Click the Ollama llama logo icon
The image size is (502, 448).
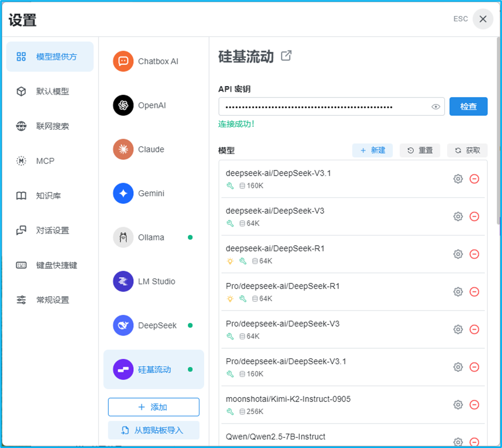point(123,237)
